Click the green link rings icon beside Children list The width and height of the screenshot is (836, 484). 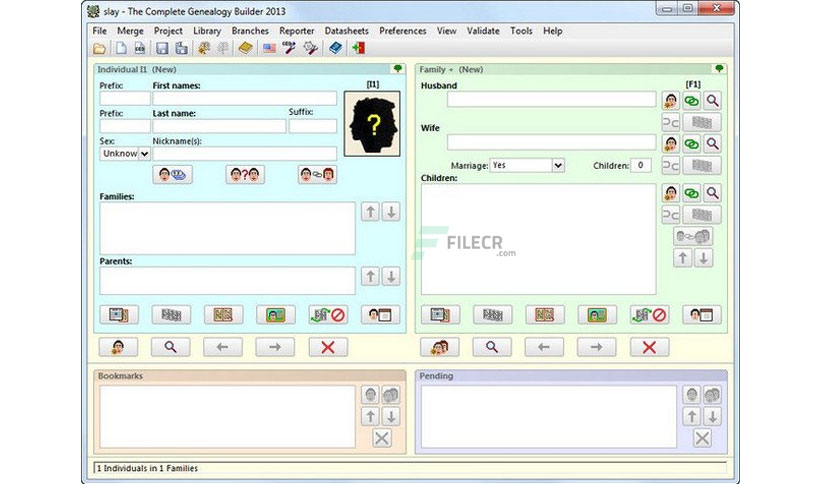[x=692, y=193]
